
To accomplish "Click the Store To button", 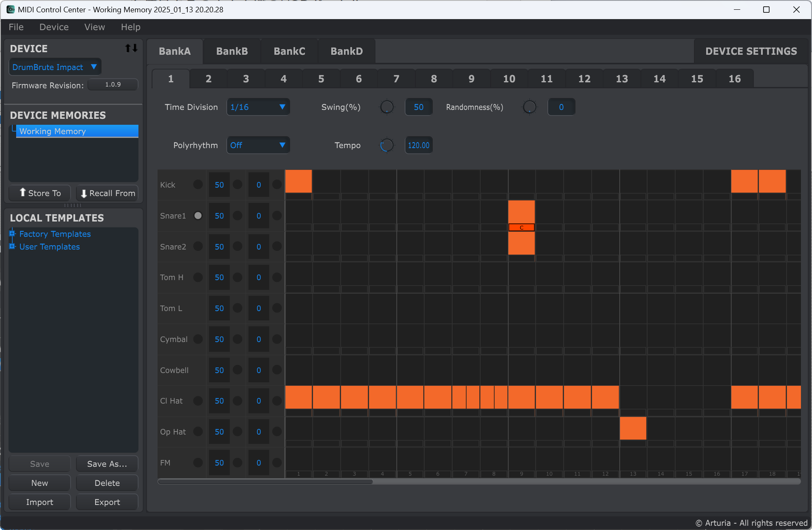I will pyautogui.click(x=40, y=193).
